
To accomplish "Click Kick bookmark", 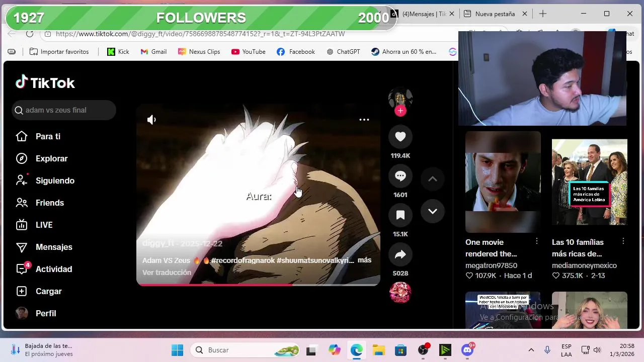I will (x=118, y=52).
